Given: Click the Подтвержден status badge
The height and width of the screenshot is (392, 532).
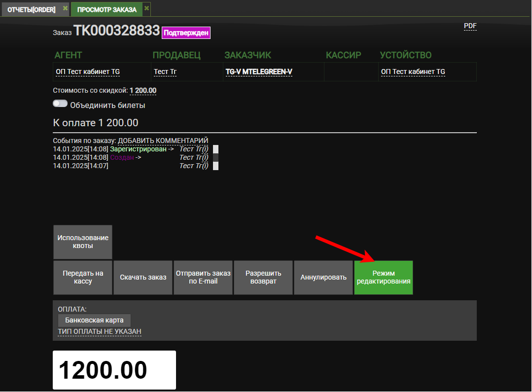Looking at the screenshot, I should click(186, 33).
